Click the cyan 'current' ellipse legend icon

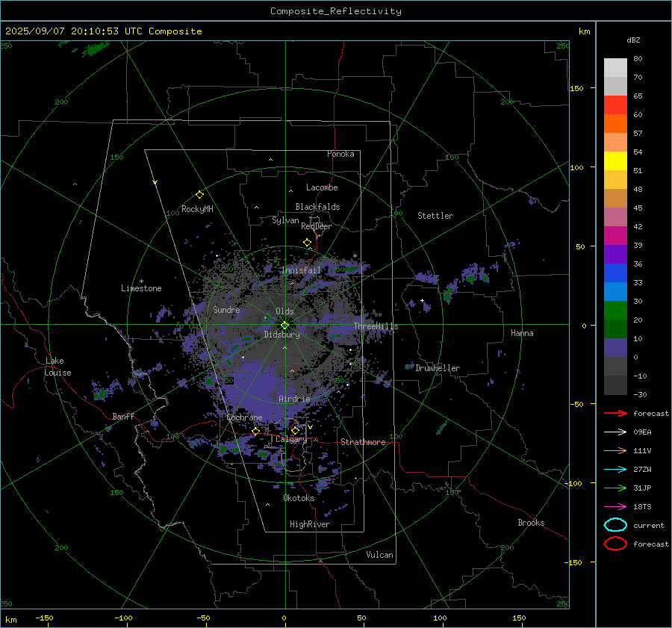pos(615,525)
